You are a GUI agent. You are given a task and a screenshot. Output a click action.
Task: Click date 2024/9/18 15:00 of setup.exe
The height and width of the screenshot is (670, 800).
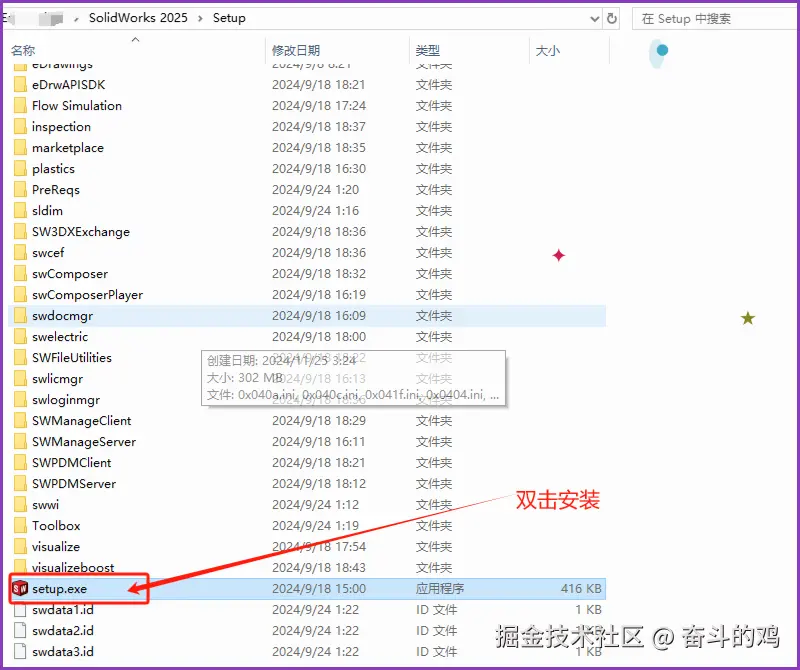click(319, 588)
